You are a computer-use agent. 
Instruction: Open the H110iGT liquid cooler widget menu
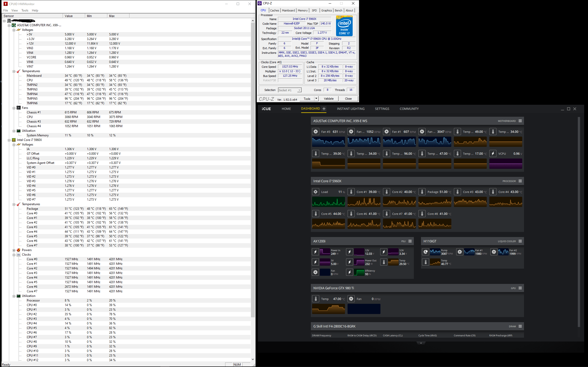click(520, 241)
